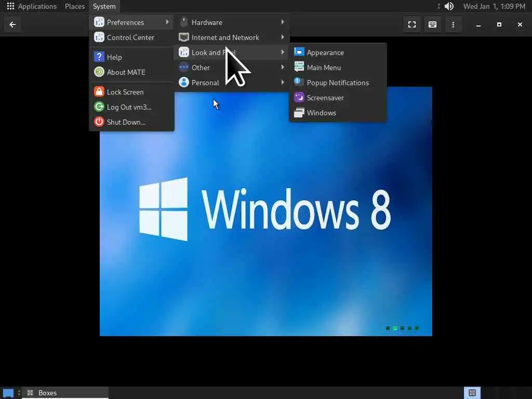Click the Applications grid icon

tap(10, 6)
